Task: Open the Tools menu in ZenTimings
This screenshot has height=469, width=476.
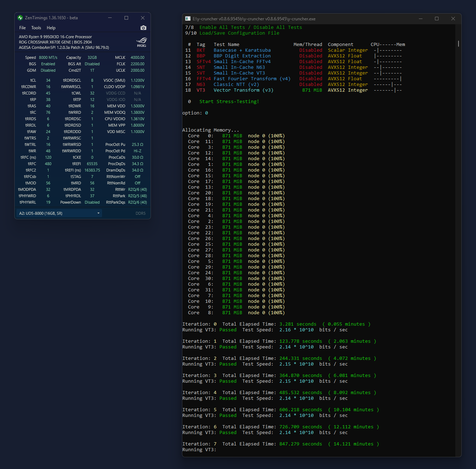Action: [x=36, y=28]
